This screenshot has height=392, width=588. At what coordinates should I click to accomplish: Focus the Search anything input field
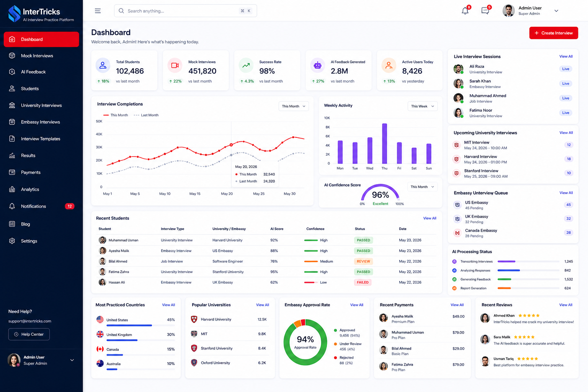click(x=185, y=11)
